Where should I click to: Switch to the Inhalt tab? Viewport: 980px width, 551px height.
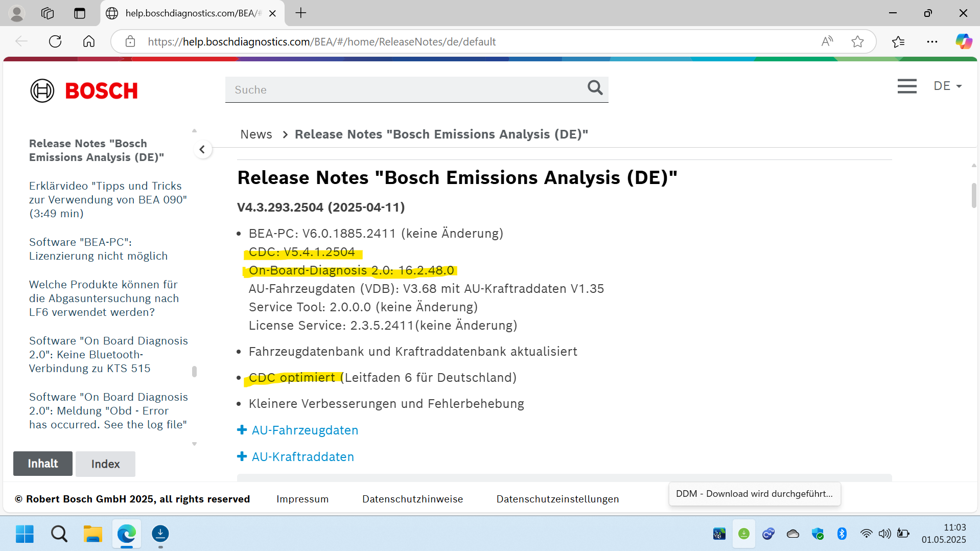(43, 464)
